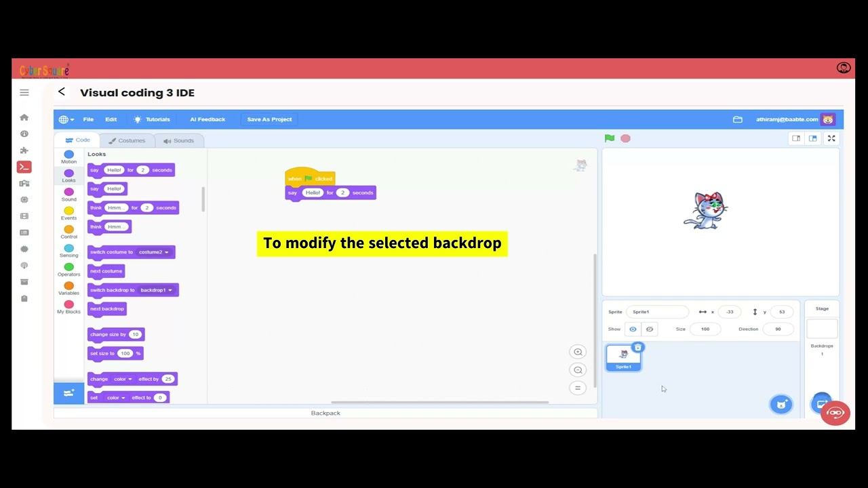Select the Operators block category

(68, 270)
